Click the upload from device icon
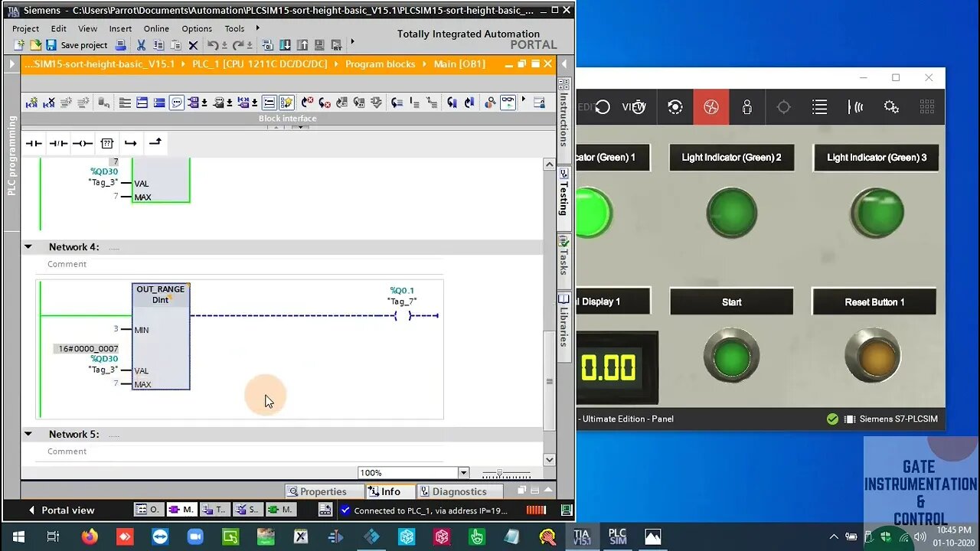This screenshot has width=980, height=551. pyautogui.click(x=302, y=45)
